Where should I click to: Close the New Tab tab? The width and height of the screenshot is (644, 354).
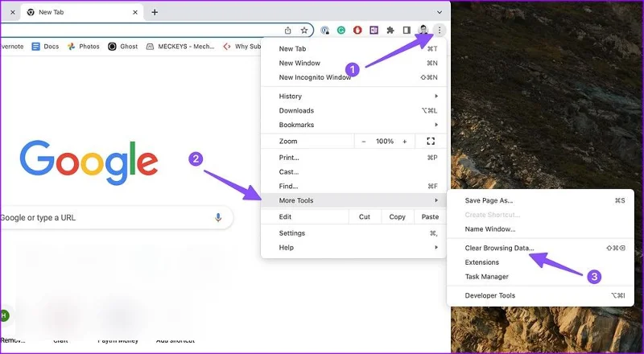(x=135, y=12)
